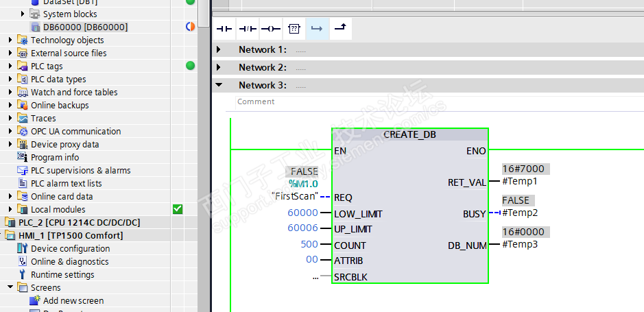Screen dimensions: 644x312
Task: Click the Online card data icon
Action: point(23,197)
